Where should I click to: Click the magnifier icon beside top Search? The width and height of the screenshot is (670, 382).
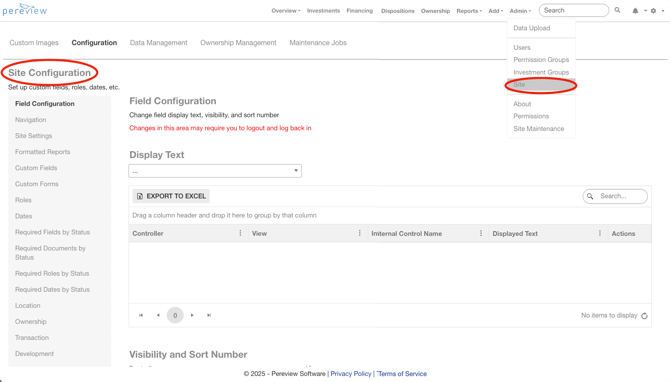click(617, 10)
